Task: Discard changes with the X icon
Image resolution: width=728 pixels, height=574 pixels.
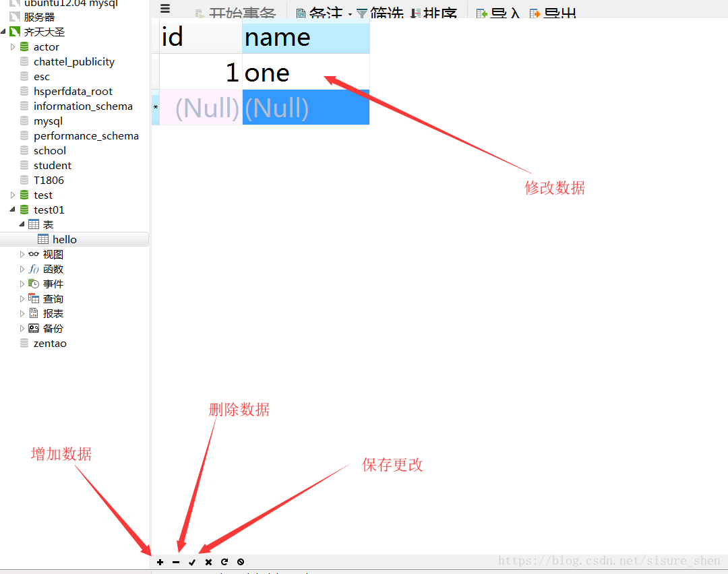Action: 208,562
